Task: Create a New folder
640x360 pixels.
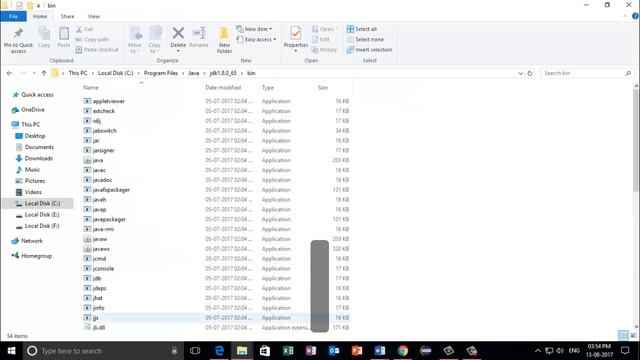Action: [224, 40]
